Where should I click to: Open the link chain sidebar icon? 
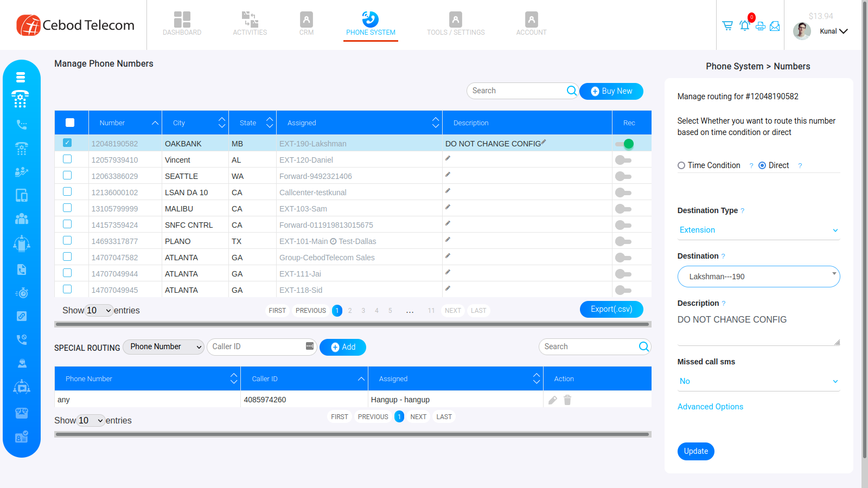click(21, 316)
